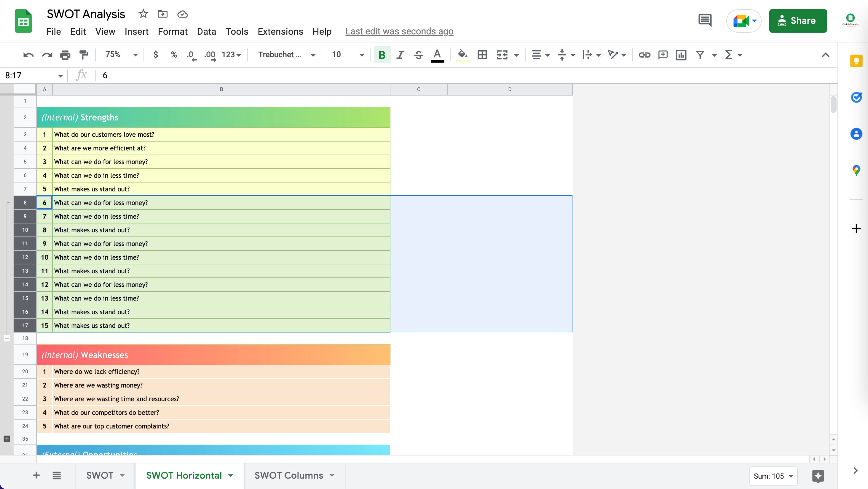Insert a chart
This screenshot has height=489, width=868.
tap(681, 55)
